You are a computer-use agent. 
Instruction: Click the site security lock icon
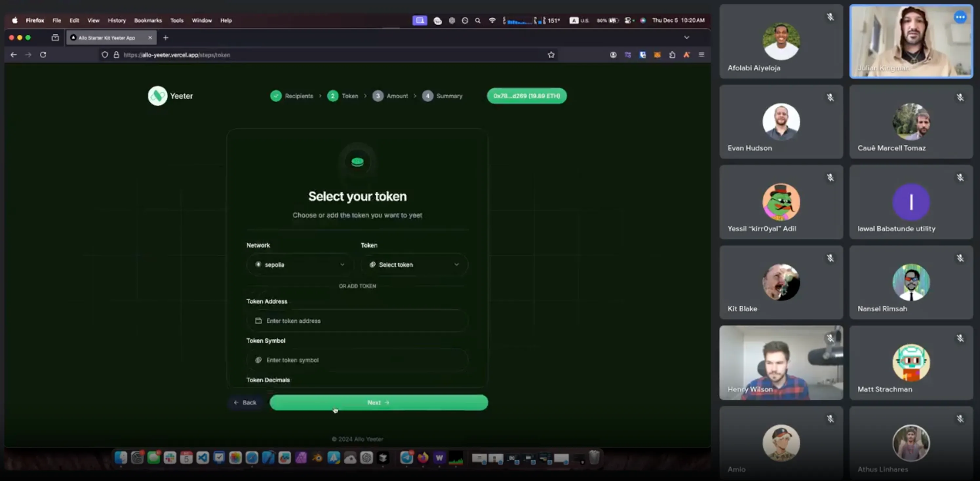(116, 55)
